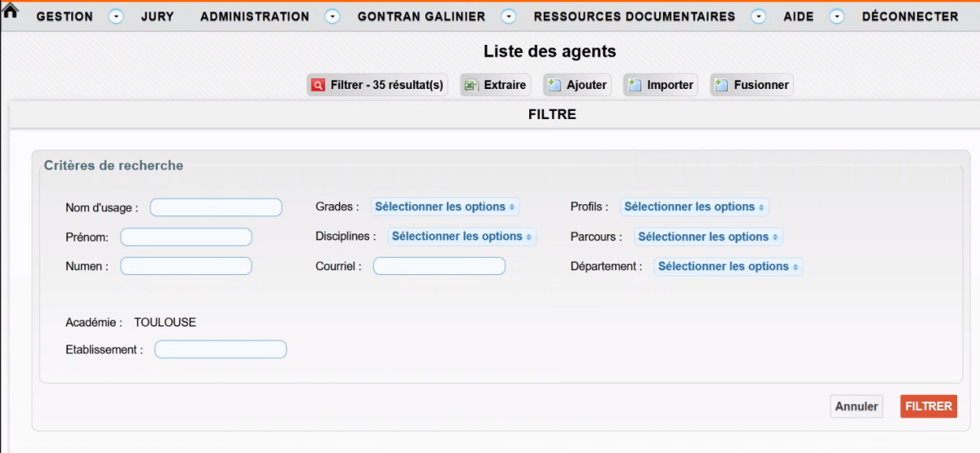Open the Profils selection dropdown
This screenshot has height=453, width=980.
pyautogui.click(x=694, y=207)
